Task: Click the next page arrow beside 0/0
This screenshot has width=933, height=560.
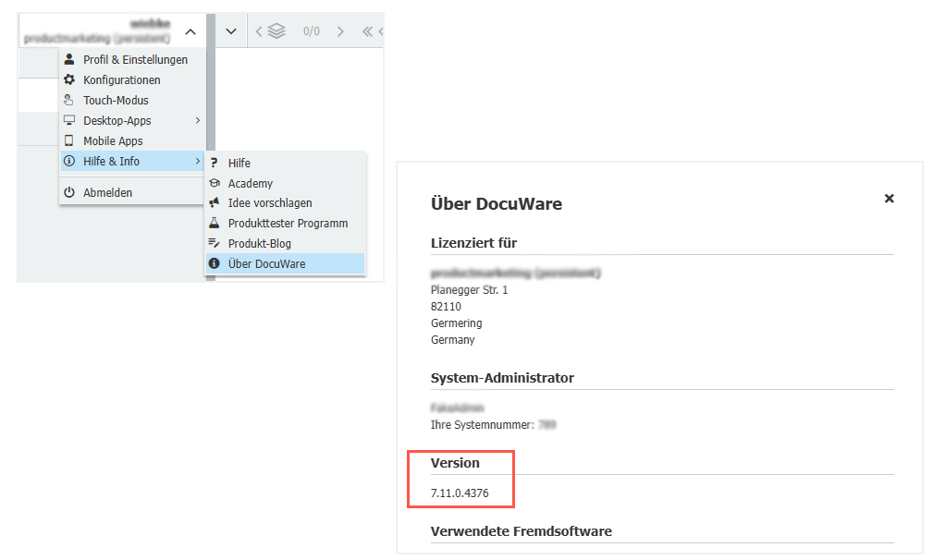Action: [339, 30]
